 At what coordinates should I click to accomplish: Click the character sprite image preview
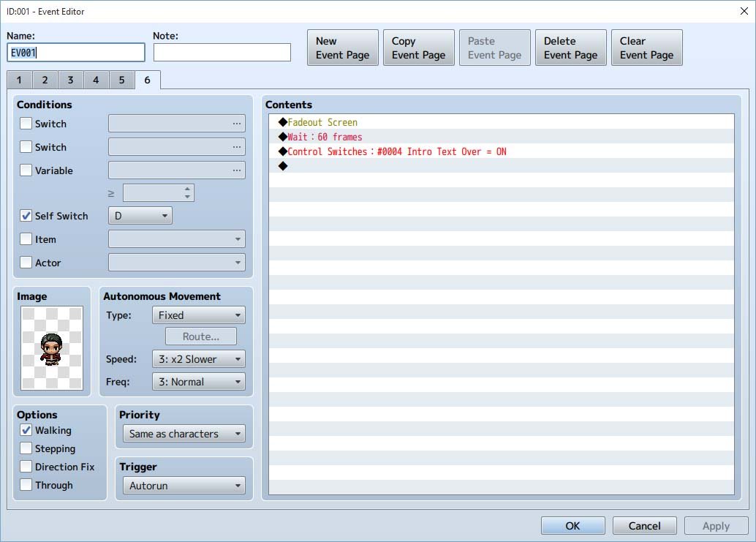[52, 347]
